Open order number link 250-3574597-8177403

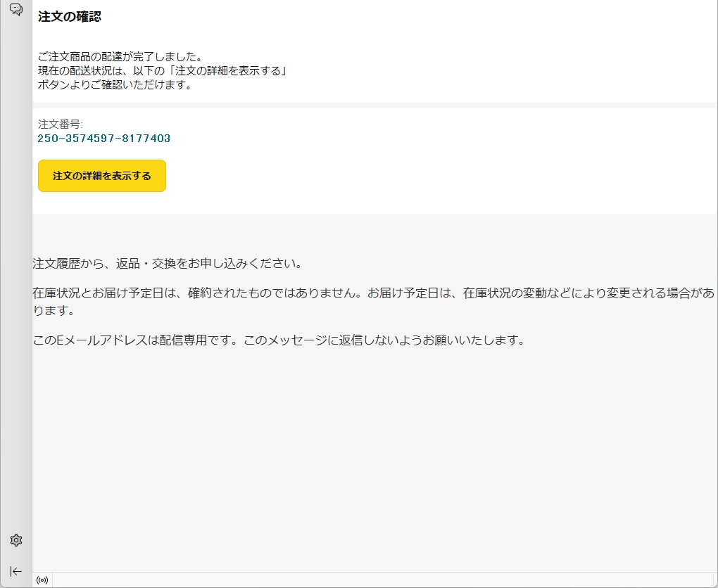click(104, 139)
